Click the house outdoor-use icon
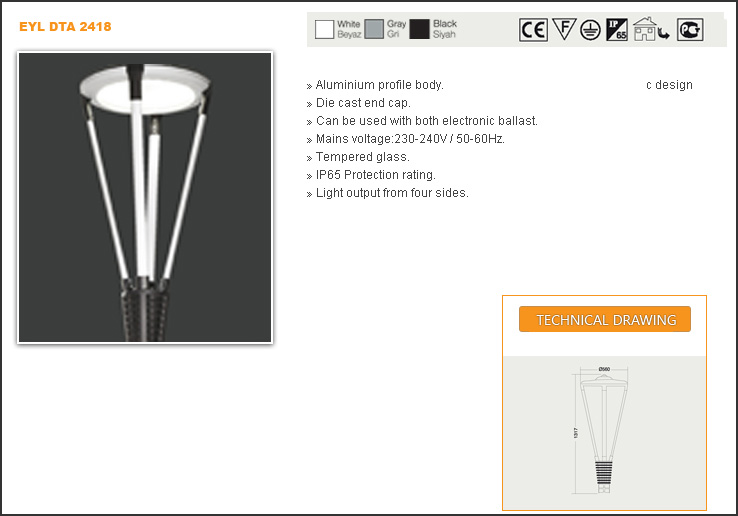The width and height of the screenshot is (738, 516). [x=644, y=29]
